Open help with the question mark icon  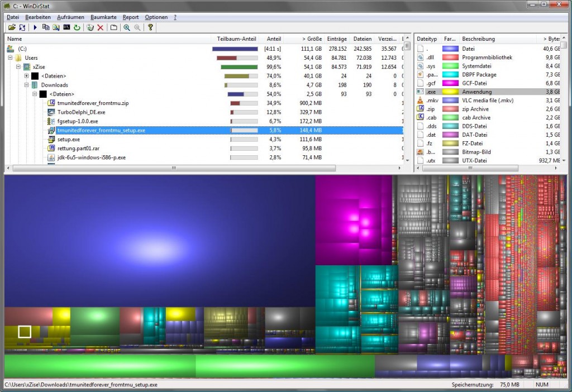click(150, 27)
